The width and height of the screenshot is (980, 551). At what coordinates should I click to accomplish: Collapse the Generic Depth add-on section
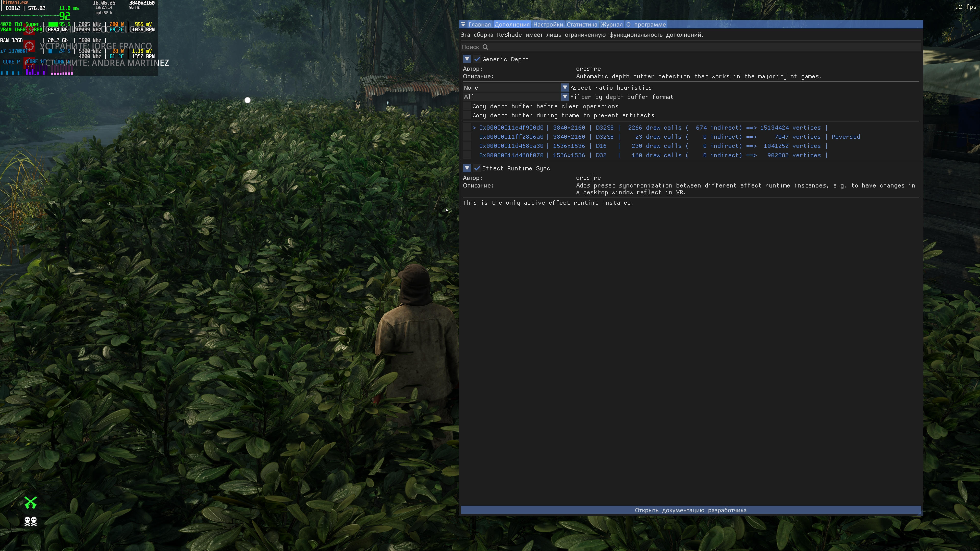pos(467,59)
